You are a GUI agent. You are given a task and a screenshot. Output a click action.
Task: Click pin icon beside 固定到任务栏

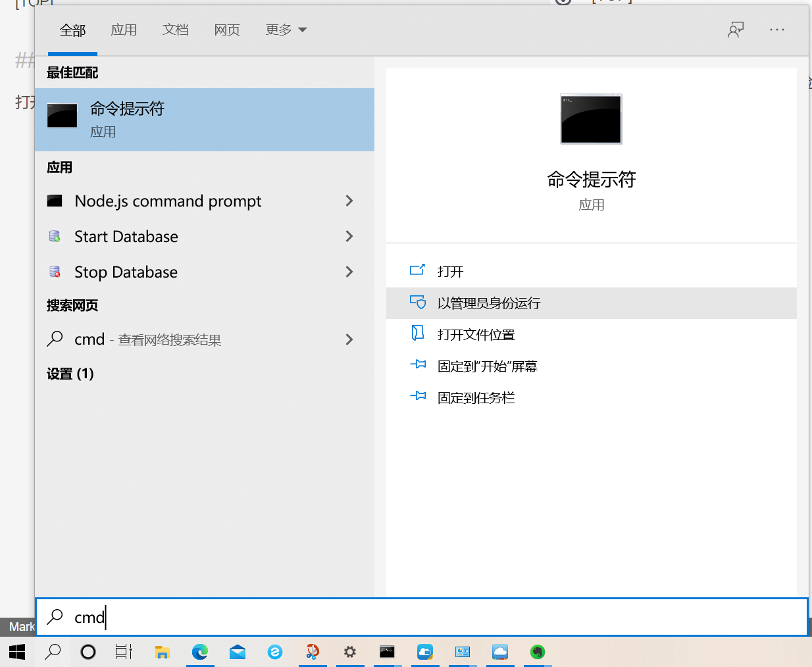[x=418, y=395]
